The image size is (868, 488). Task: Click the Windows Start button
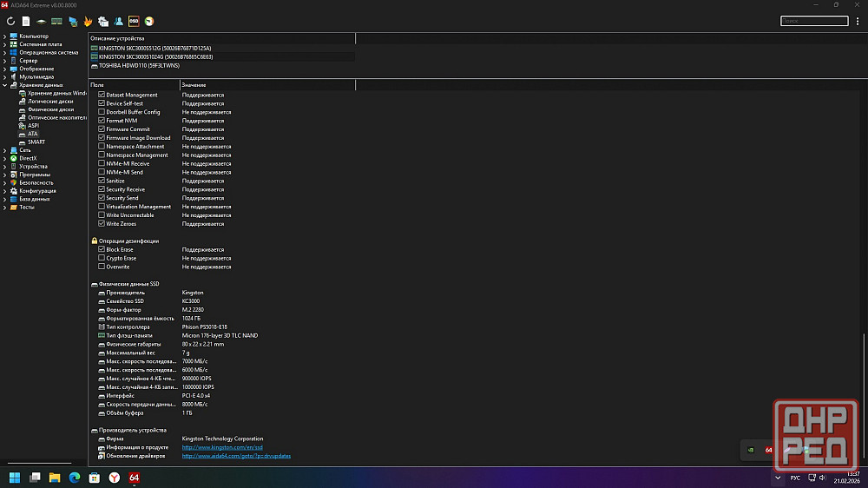[14, 478]
